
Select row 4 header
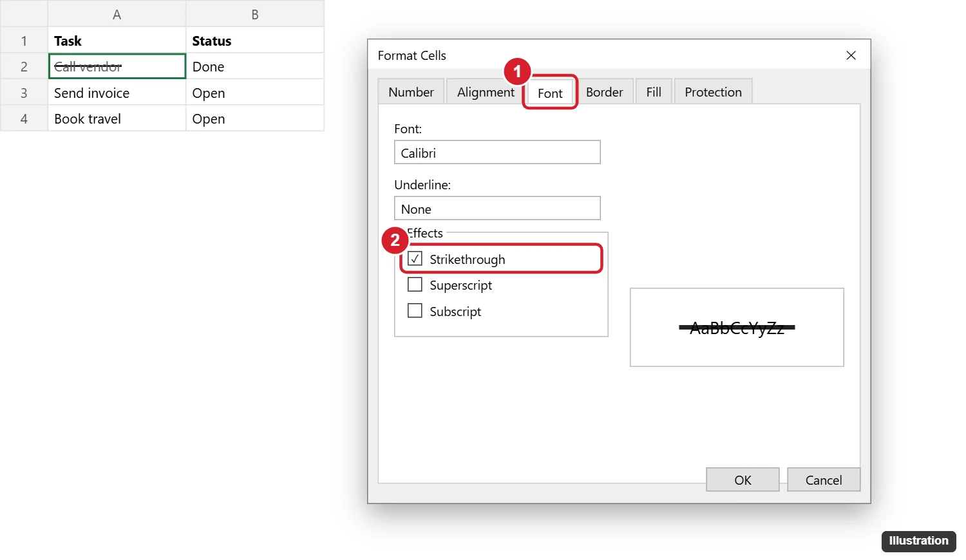[24, 118]
